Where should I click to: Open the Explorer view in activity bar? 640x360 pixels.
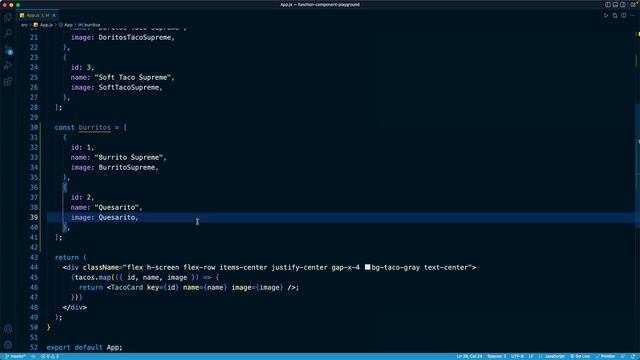click(8, 17)
